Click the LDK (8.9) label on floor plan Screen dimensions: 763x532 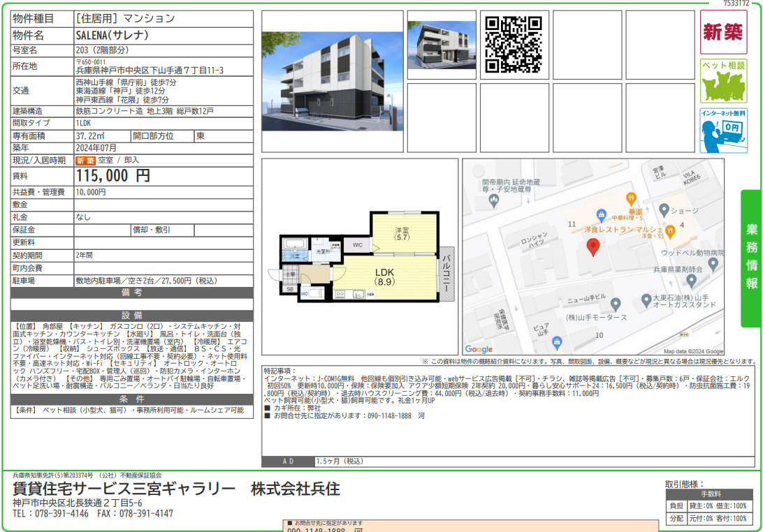384,276
